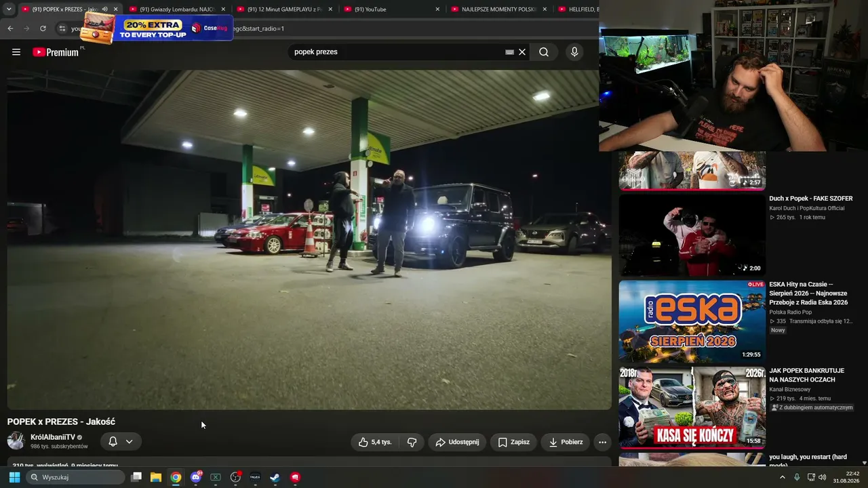Screen dimensions: 868x488
Task: Open the KrólAlbaniiTV channel avatar
Action: [16, 441]
